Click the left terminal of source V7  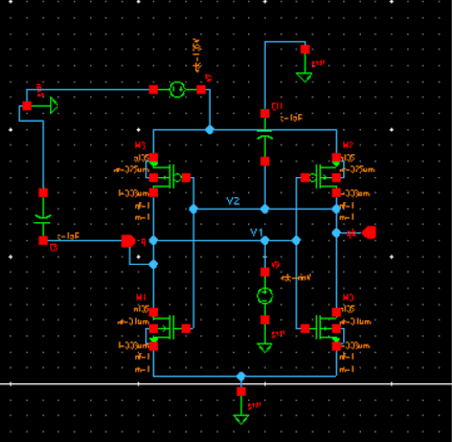click(x=153, y=89)
